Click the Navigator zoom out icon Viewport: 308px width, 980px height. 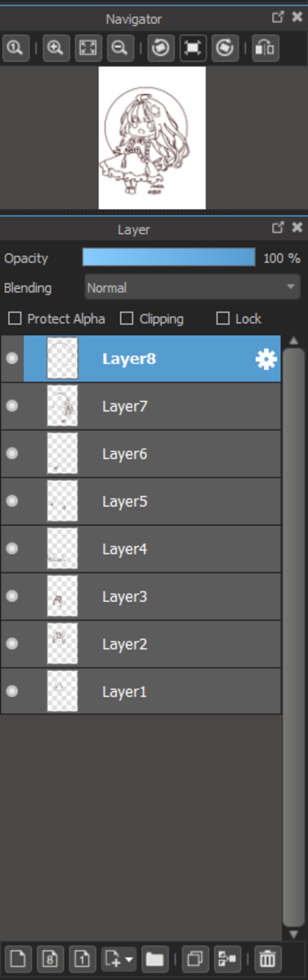click(x=120, y=48)
